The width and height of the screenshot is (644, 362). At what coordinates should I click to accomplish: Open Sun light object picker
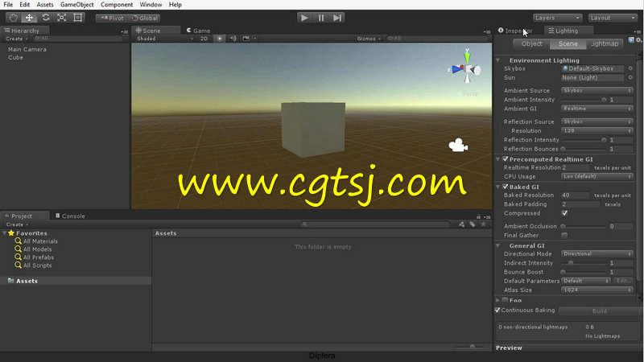tap(630, 77)
